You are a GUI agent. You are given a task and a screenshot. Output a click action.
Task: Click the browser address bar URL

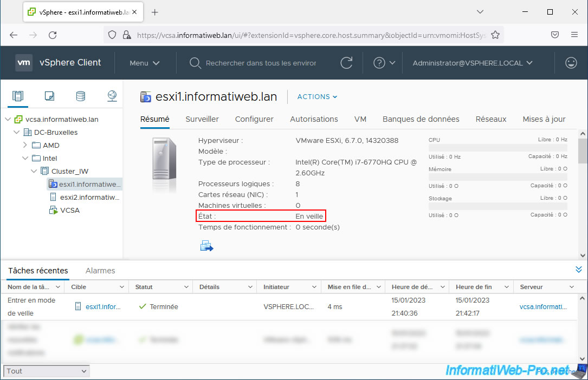pyautogui.click(x=311, y=35)
